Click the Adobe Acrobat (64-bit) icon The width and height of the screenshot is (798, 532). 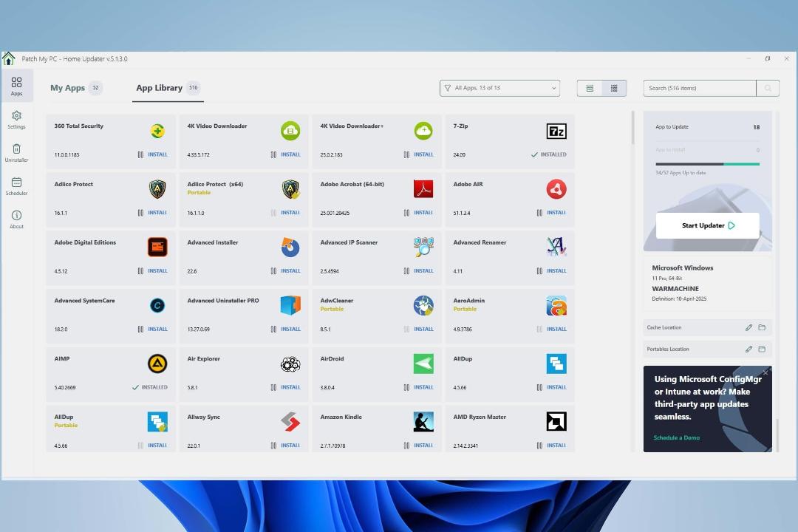pyautogui.click(x=423, y=189)
